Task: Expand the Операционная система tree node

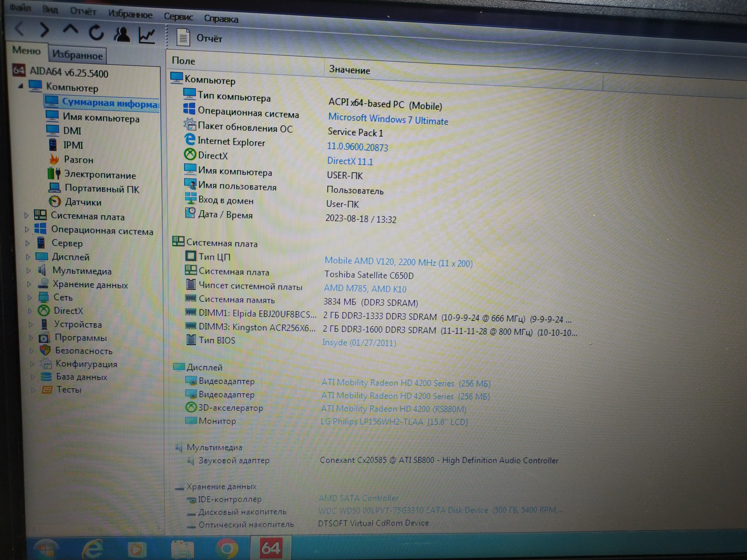Action: tap(27, 229)
